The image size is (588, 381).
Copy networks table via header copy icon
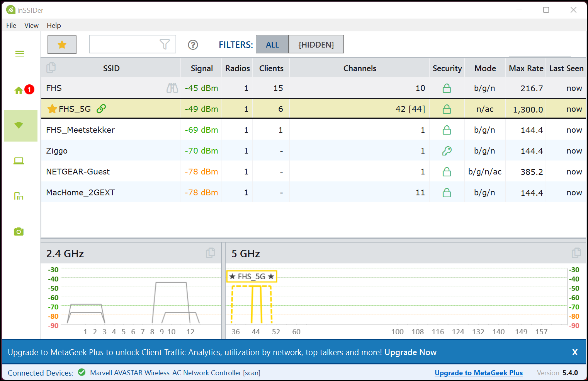51,68
